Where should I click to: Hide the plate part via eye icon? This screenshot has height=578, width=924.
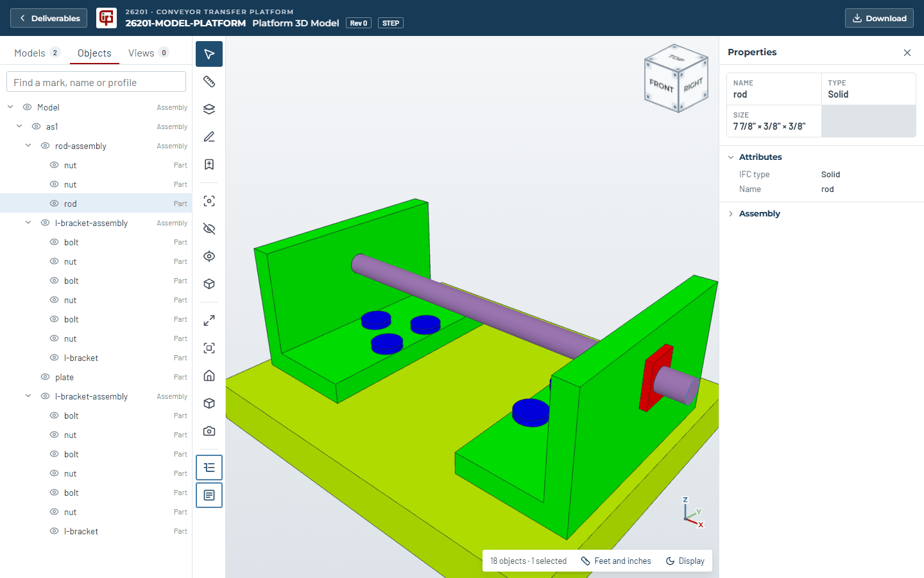46,377
